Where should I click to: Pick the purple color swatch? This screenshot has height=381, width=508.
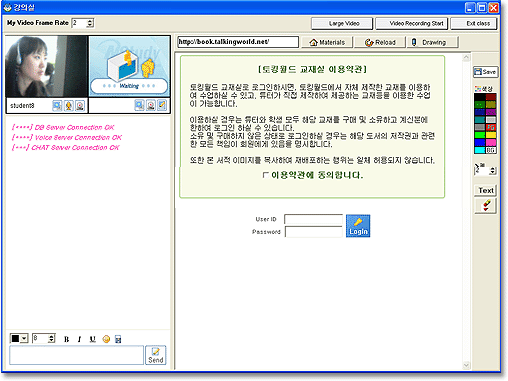pos(491,112)
